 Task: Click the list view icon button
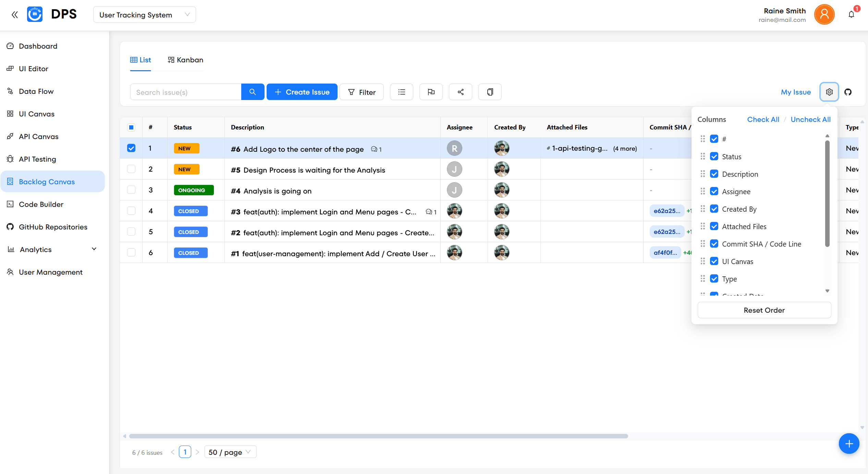pos(401,92)
